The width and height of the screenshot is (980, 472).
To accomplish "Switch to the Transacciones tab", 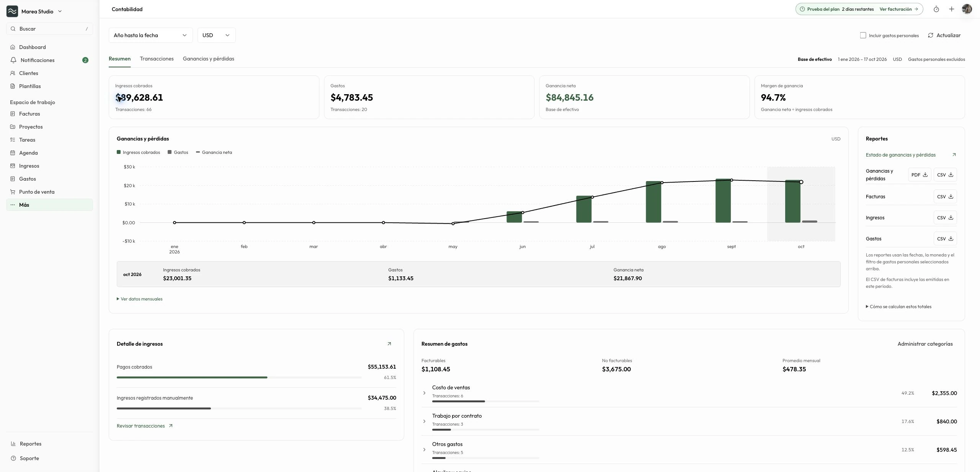I will point(157,59).
